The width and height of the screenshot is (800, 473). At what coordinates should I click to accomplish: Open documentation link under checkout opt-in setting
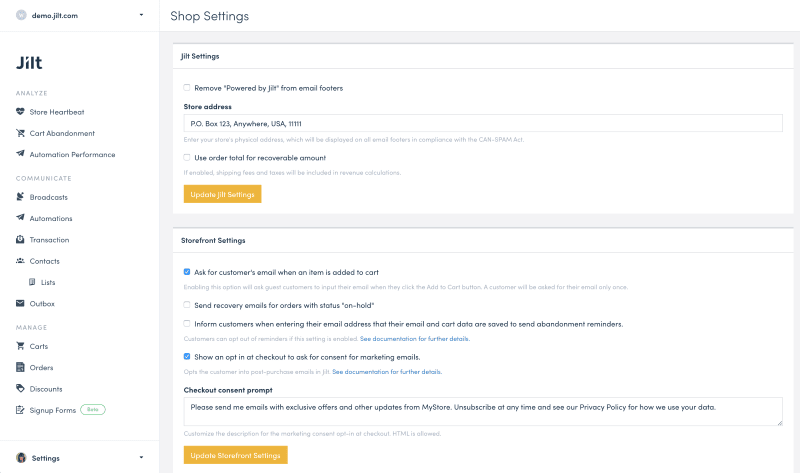pyautogui.click(x=387, y=372)
